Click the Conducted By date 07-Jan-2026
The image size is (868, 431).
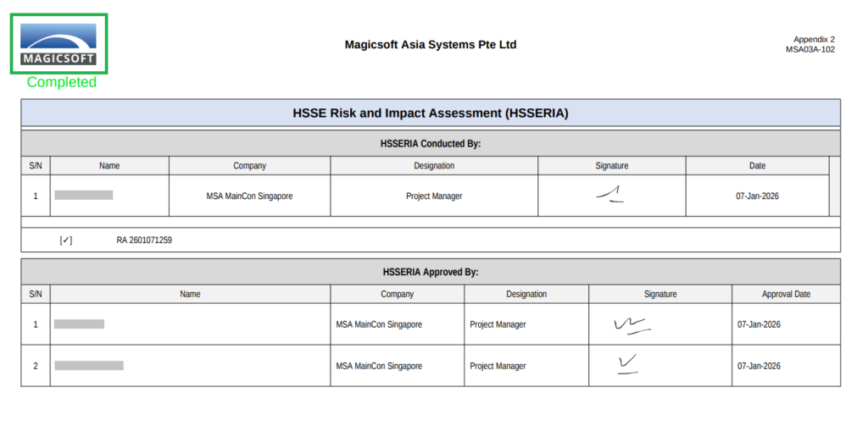click(x=757, y=196)
